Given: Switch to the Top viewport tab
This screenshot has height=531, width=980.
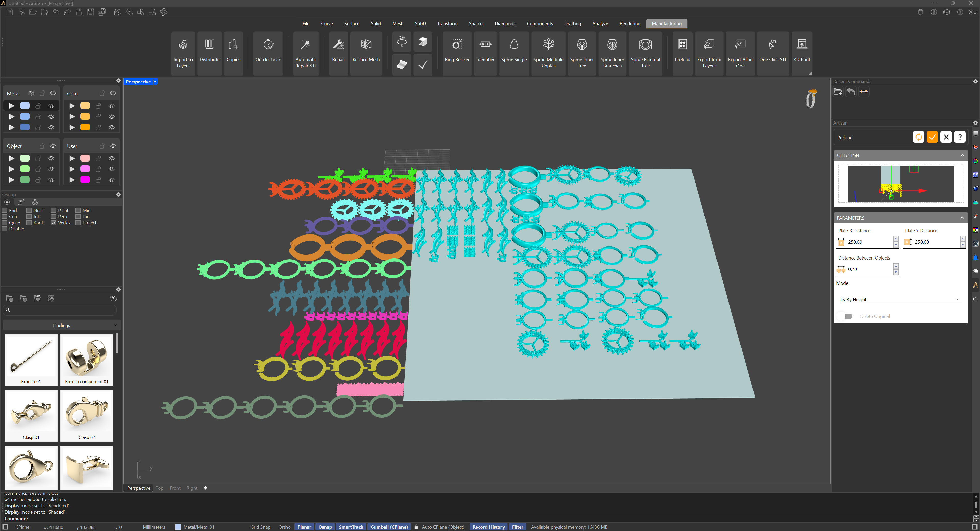Looking at the screenshot, I should 159,488.
